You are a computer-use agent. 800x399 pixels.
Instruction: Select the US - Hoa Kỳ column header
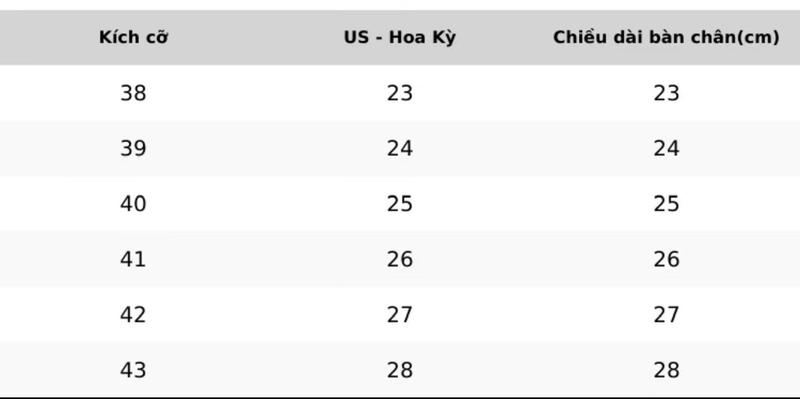pyautogui.click(x=399, y=38)
